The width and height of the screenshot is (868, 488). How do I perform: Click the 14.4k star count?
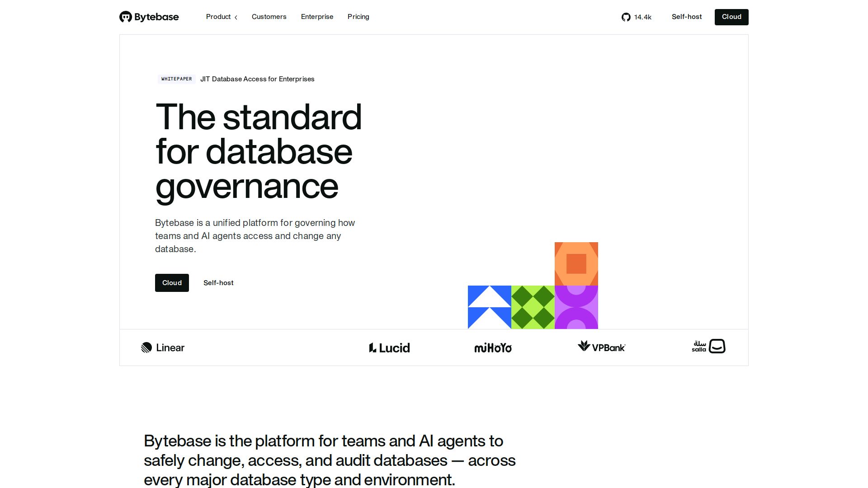pyautogui.click(x=642, y=17)
